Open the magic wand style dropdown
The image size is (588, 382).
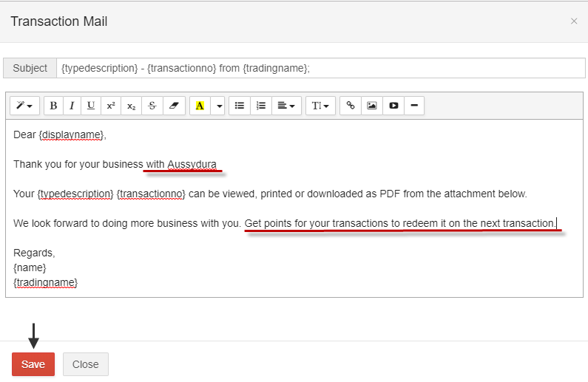click(x=24, y=106)
